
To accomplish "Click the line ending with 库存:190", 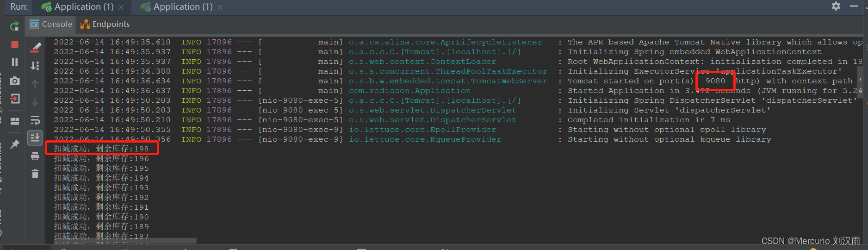I will (101, 217).
